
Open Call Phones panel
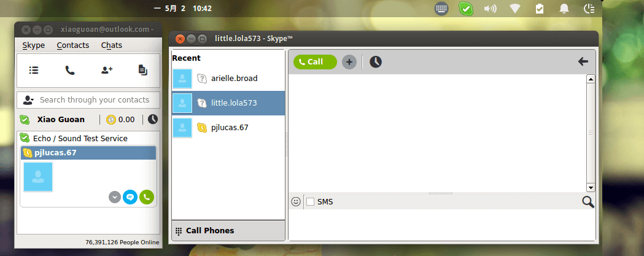(x=228, y=231)
